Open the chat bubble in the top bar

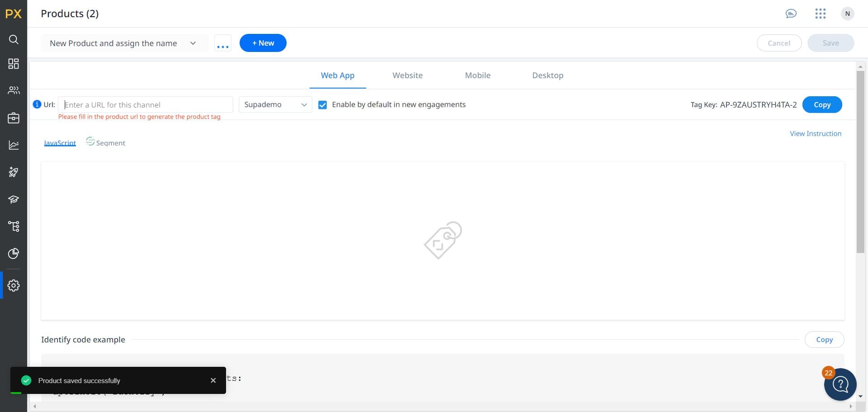coord(791,14)
